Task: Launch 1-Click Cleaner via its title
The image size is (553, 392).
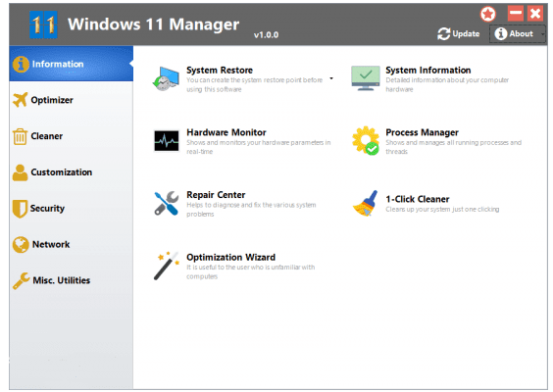Action: (x=418, y=199)
